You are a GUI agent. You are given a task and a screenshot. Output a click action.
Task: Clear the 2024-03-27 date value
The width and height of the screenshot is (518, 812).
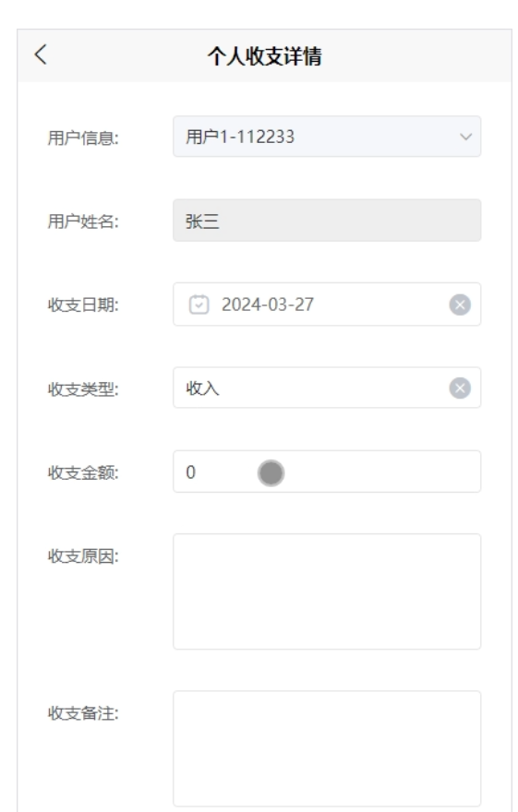coord(460,304)
